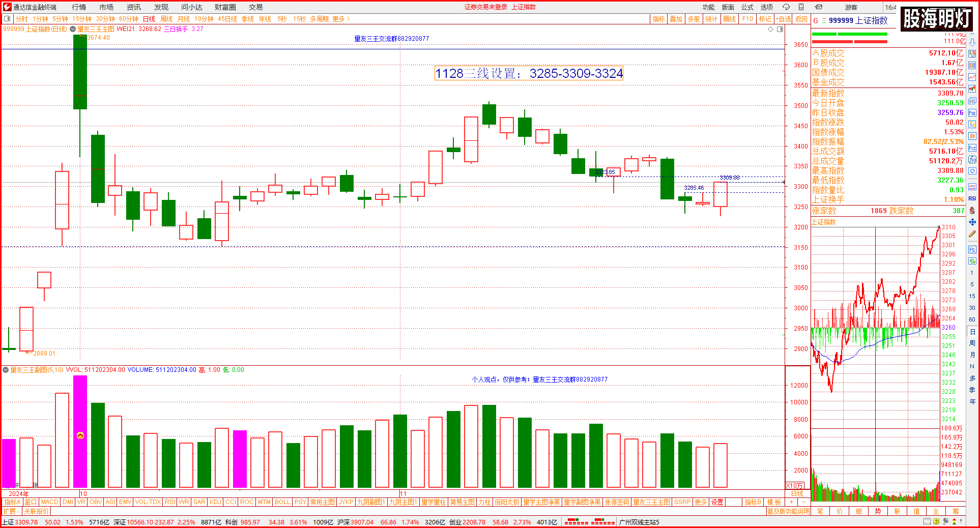980x528 pixels.
Task: Click the orange circle marker on magenta volume bar
Action: point(80,435)
